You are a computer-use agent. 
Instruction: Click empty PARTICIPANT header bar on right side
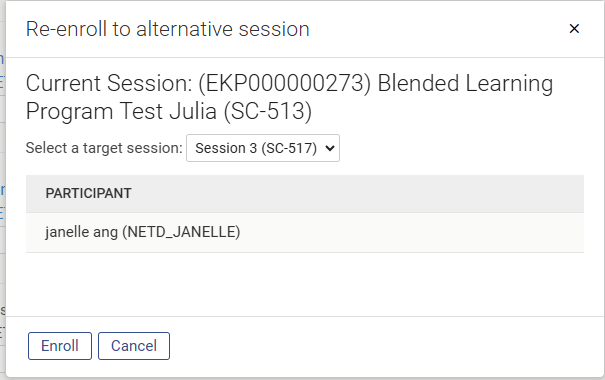tap(424, 194)
